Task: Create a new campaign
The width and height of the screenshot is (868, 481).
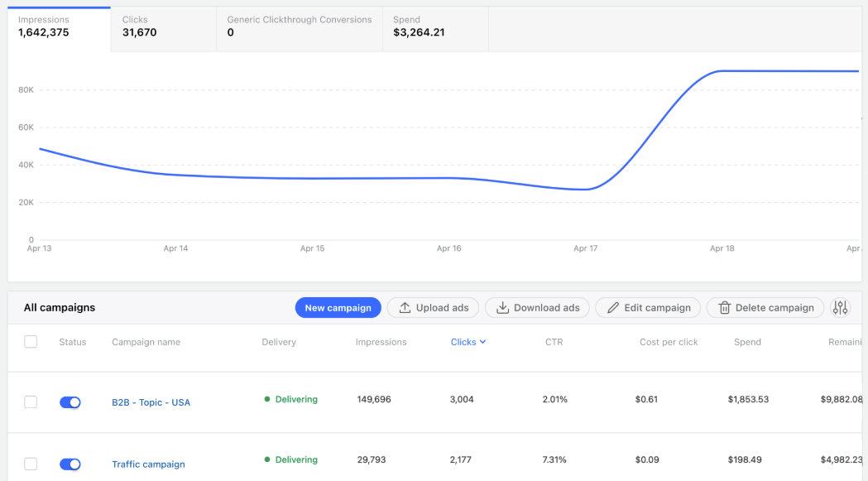Action: point(338,308)
